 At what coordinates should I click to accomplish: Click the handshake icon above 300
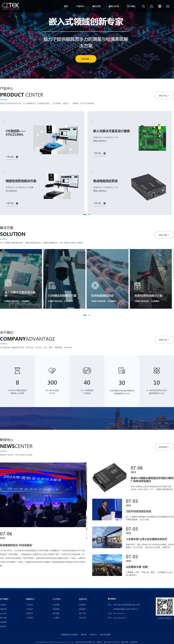point(52,370)
